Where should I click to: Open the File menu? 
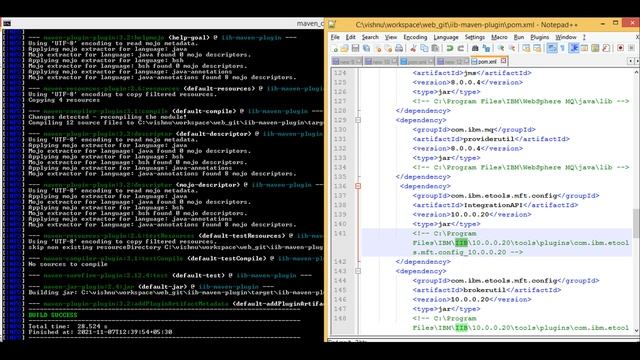click(x=335, y=37)
